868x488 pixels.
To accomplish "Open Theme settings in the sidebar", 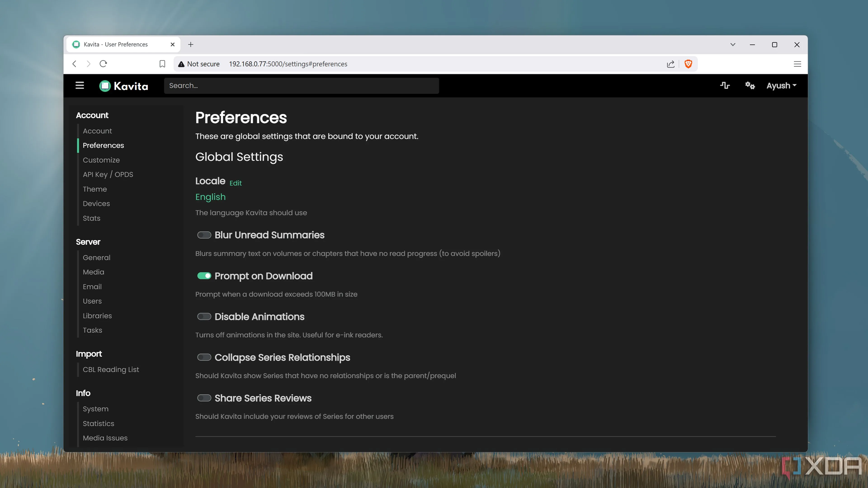I will 95,189.
